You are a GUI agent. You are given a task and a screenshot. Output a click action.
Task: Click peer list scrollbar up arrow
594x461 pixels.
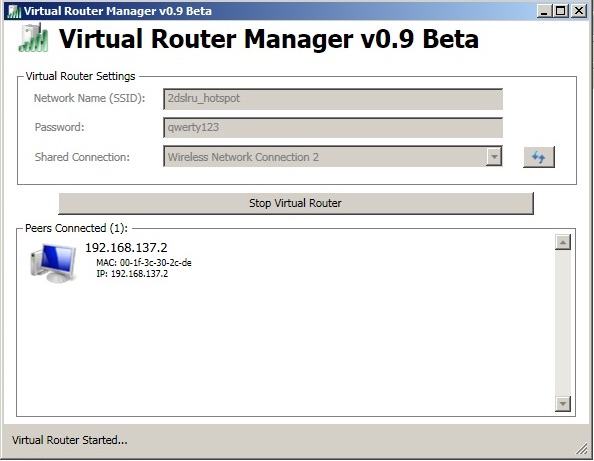(x=563, y=242)
